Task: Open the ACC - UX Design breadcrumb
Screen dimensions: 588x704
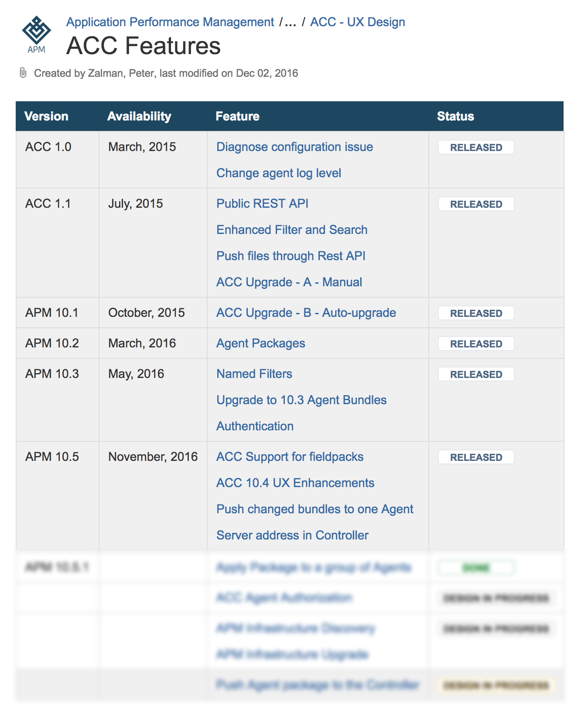Action: point(357,22)
